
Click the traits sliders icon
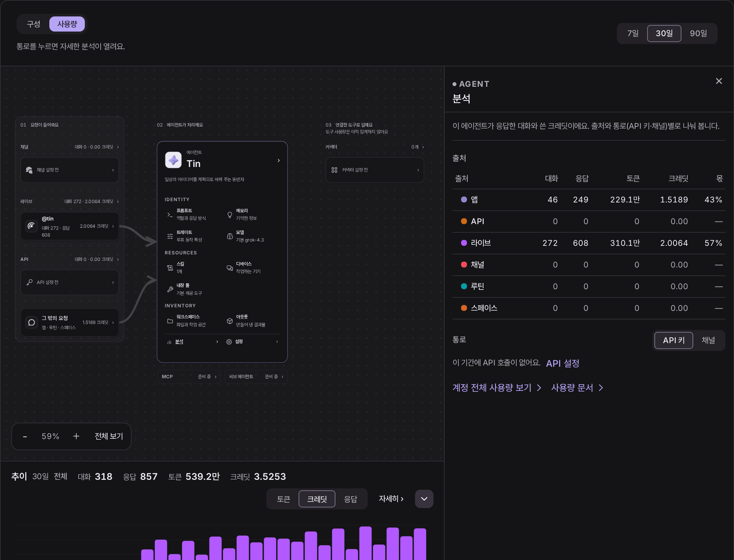pyautogui.click(x=170, y=236)
